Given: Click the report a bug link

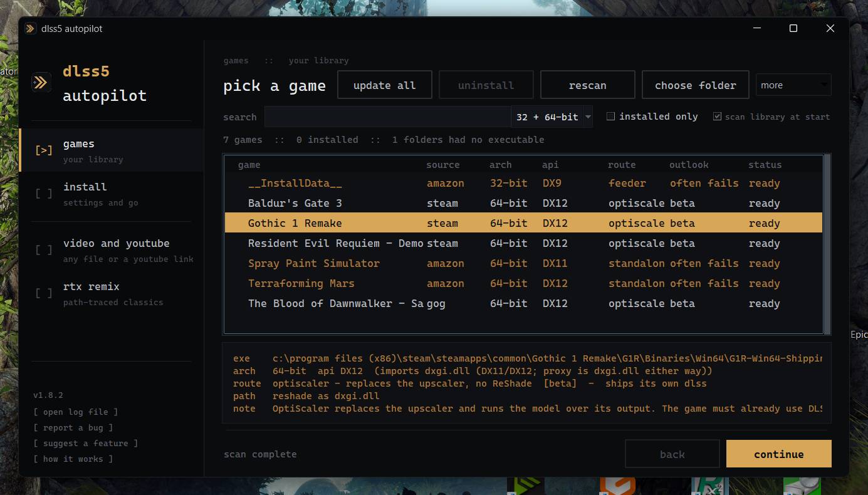Looking at the screenshot, I should (x=73, y=427).
